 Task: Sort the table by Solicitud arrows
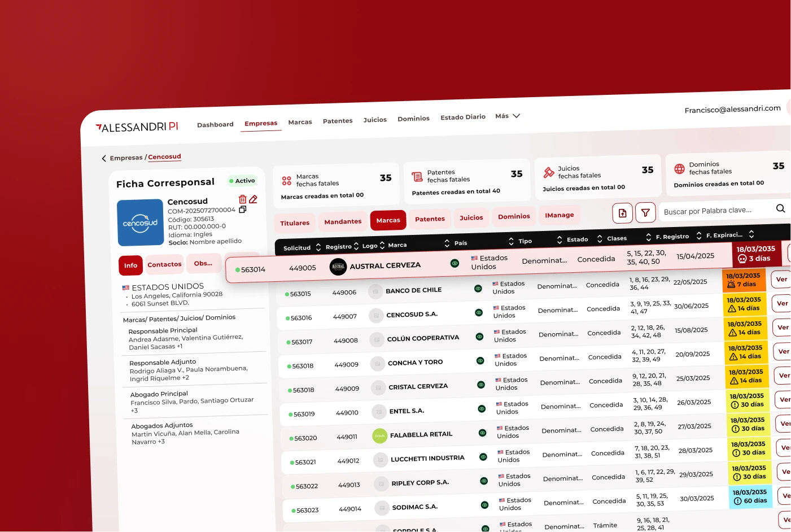pyautogui.click(x=318, y=247)
